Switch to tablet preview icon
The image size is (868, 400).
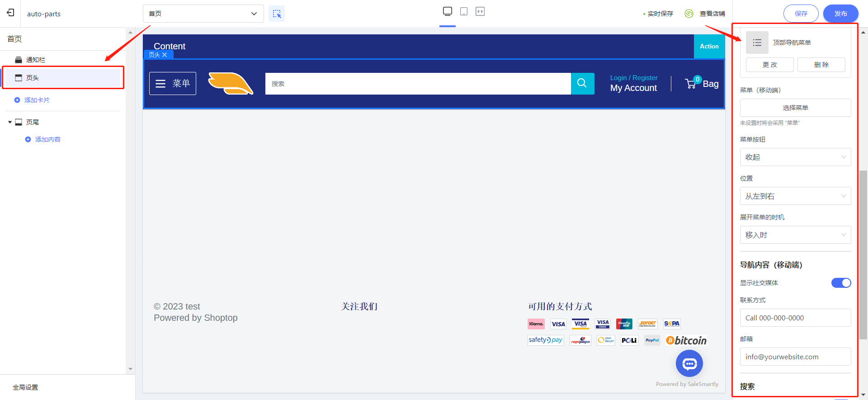[x=463, y=12]
